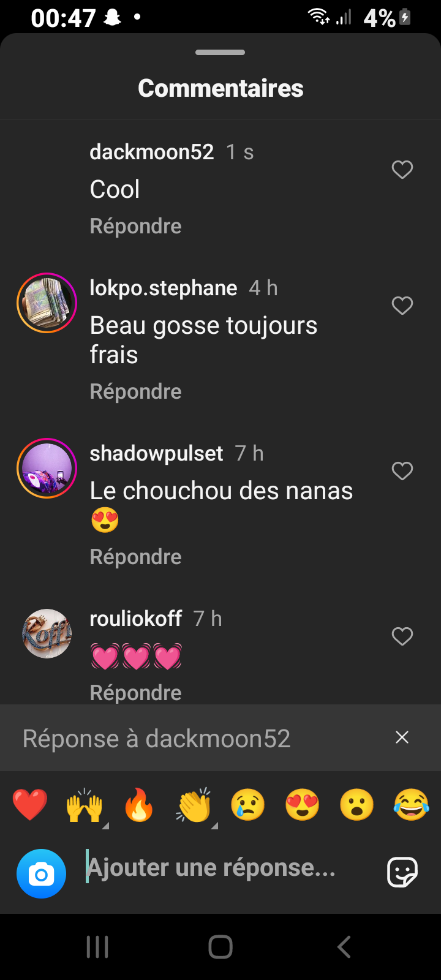Image resolution: width=441 pixels, height=980 pixels.
Task: Insert red heart emoji quick reaction
Action: tap(30, 805)
